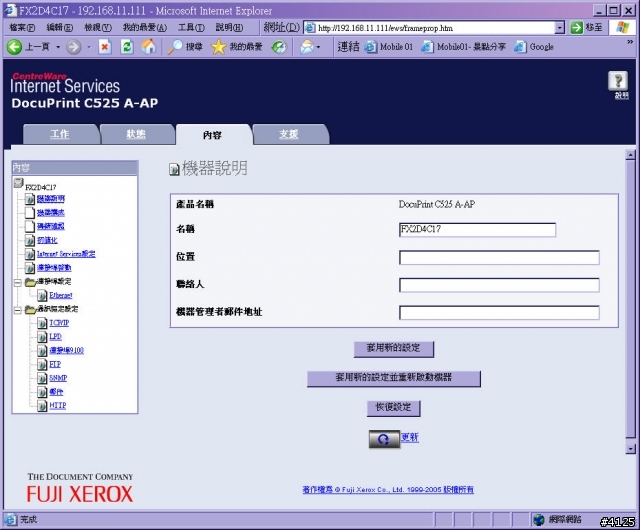Switch to the 支援 tab
The image size is (640, 530).
click(289, 134)
